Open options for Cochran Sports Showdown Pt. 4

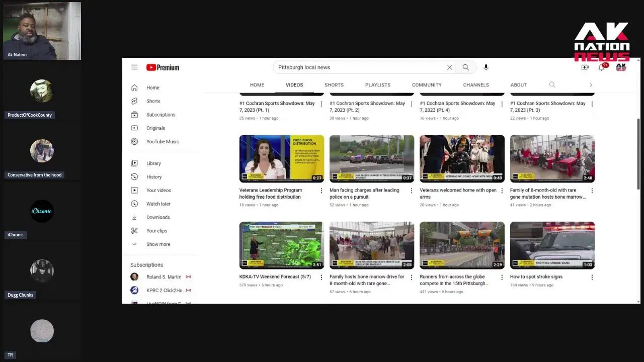[x=502, y=104]
